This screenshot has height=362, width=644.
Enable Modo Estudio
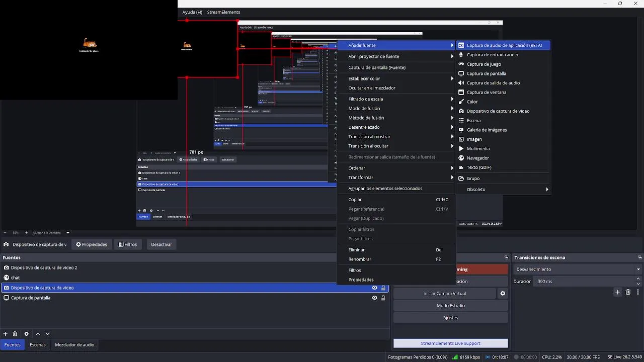(451, 306)
